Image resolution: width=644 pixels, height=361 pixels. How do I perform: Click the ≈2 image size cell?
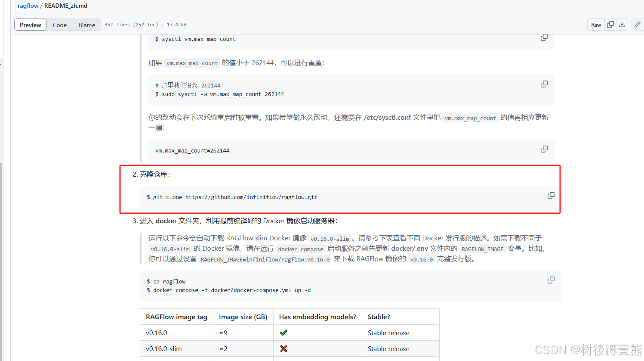pyautogui.click(x=243, y=349)
